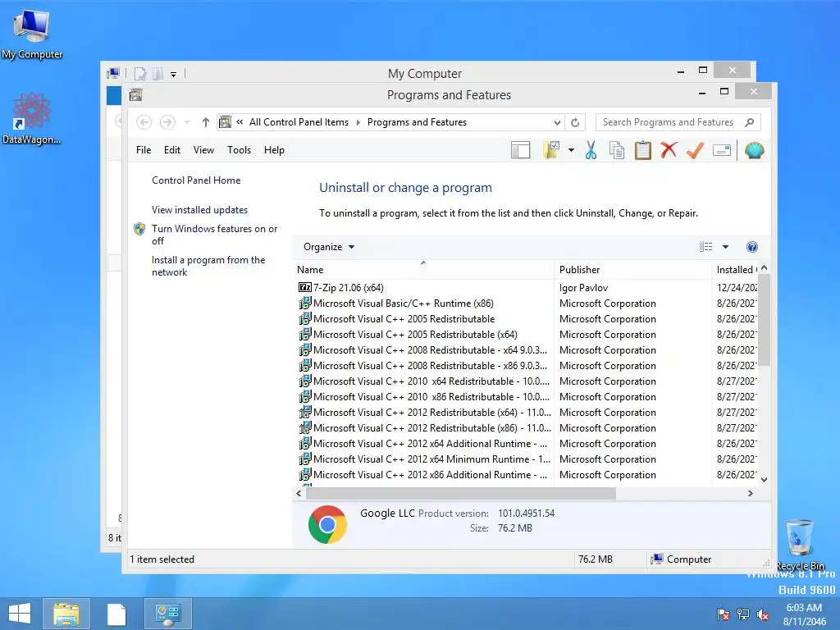
Task: Click the red X Delete icon
Action: click(x=669, y=150)
